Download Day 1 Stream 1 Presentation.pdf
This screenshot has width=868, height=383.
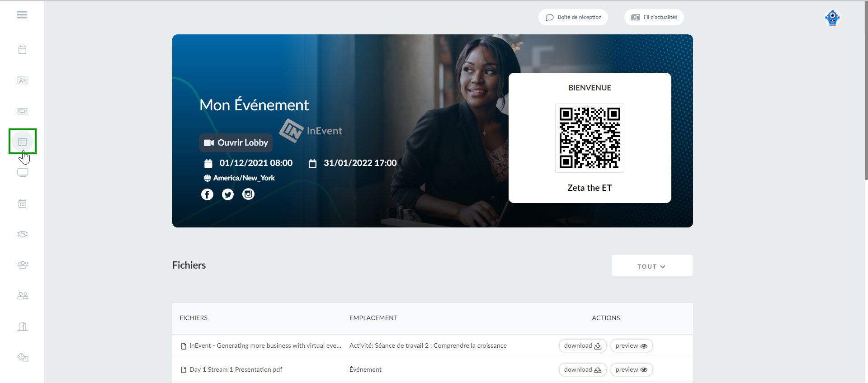tap(582, 370)
